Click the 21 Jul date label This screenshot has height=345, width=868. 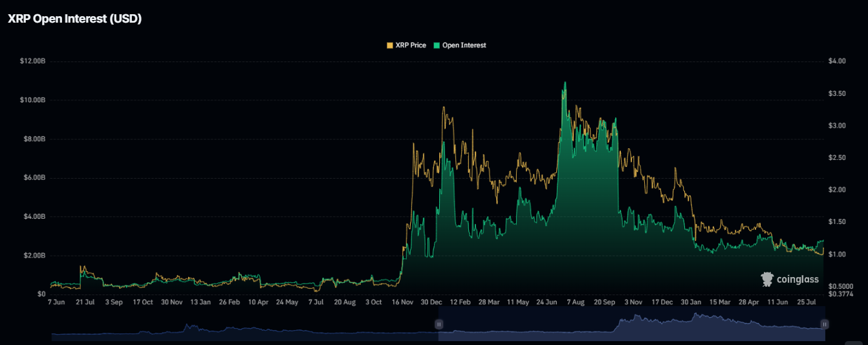point(85,302)
